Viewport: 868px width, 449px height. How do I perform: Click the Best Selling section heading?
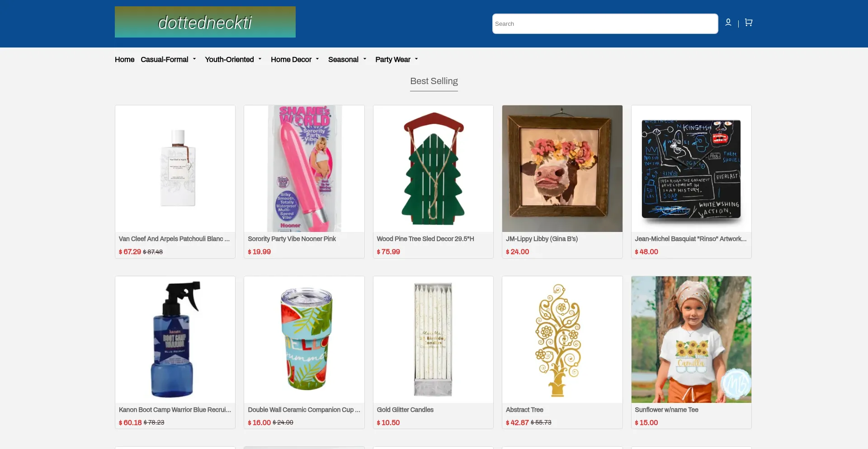pos(434,81)
